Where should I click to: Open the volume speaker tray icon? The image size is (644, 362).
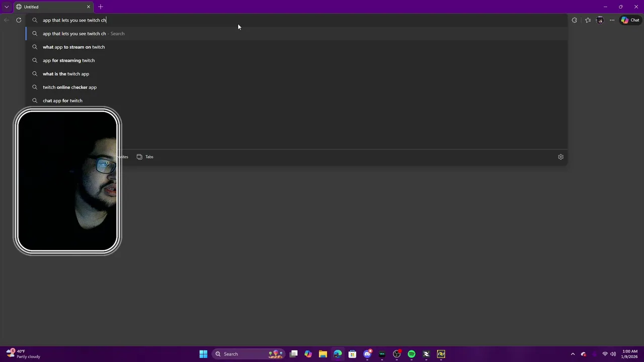tap(613, 354)
